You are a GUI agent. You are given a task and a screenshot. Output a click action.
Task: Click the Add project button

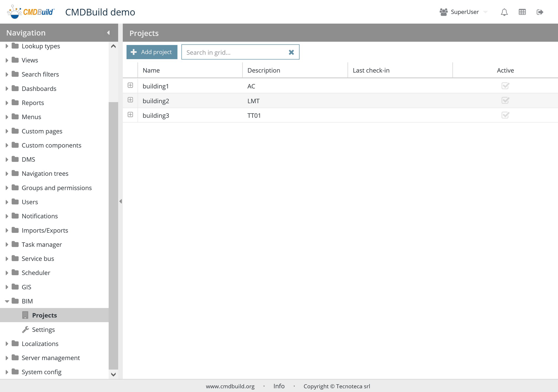pos(152,52)
